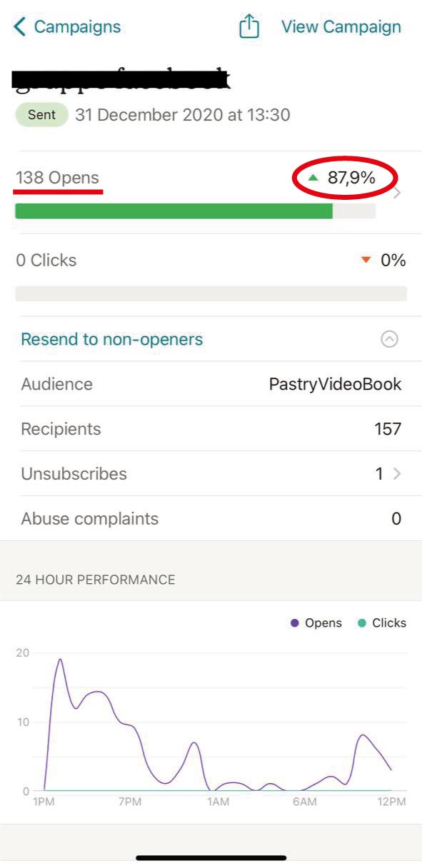Tap the Campaigns back label
The width and height of the screenshot is (422, 868).
[x=77, y=27]
